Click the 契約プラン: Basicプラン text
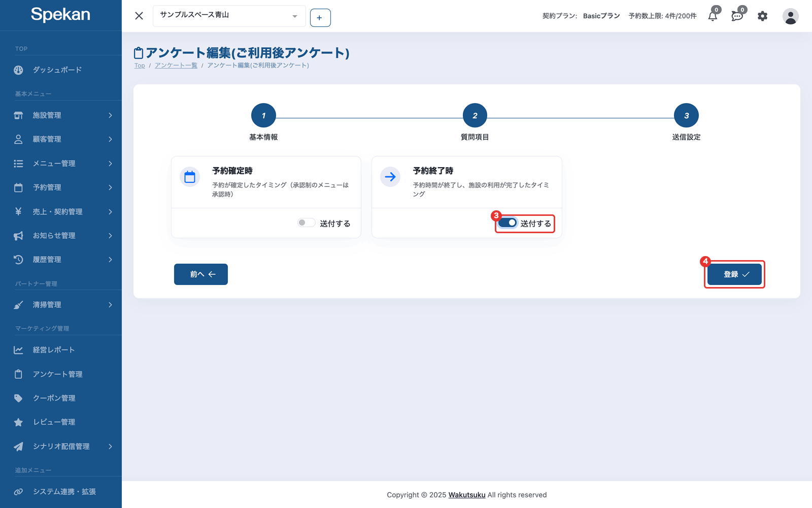Screen dimensions: 812x508 (581, 16)
